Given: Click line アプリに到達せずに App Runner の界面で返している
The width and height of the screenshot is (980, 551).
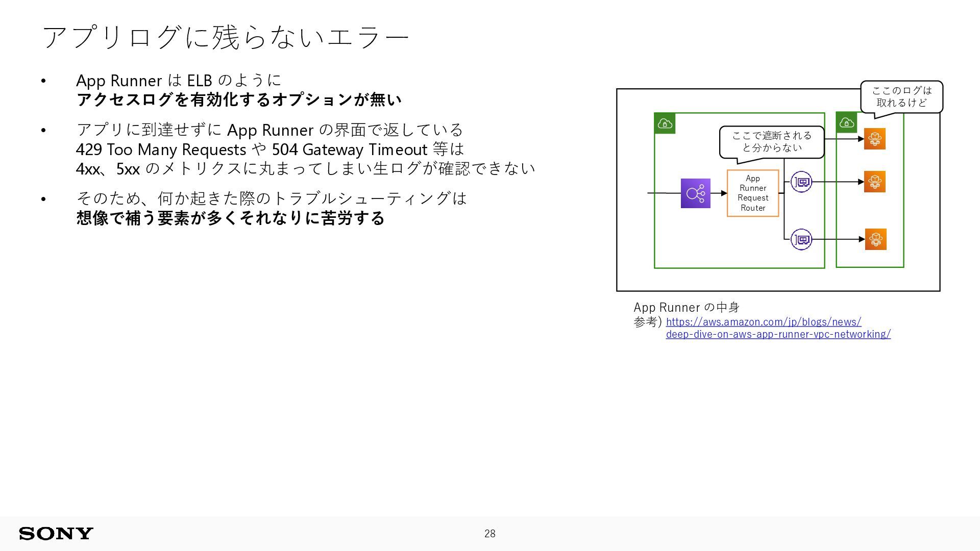Looking at the screenshot, I should click(x=270, y=130).
